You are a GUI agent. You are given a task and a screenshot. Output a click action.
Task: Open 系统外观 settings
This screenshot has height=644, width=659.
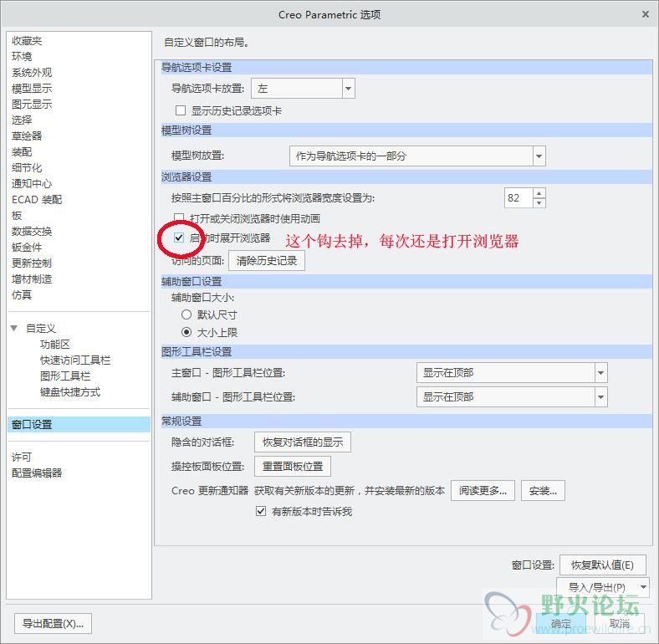coord(32,72)
